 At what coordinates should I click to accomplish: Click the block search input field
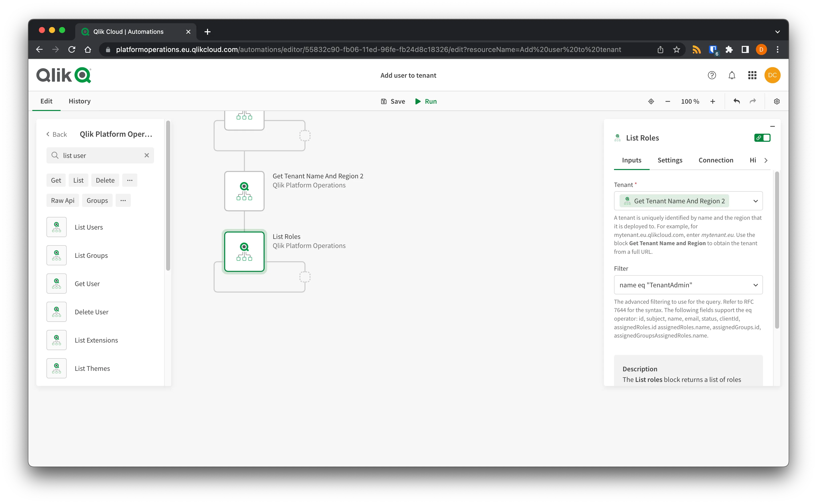point(100,156)
